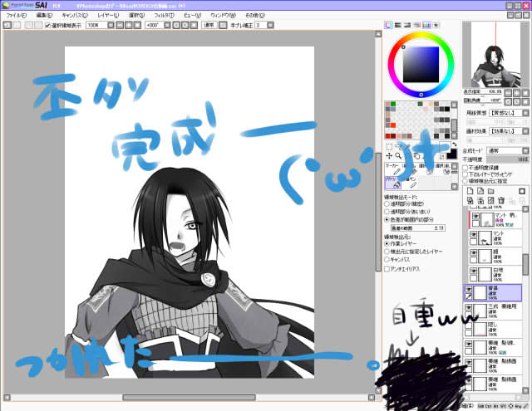Select the magnifier zoom tool
The image size is (532, 411).
click(x=398, y=156)
